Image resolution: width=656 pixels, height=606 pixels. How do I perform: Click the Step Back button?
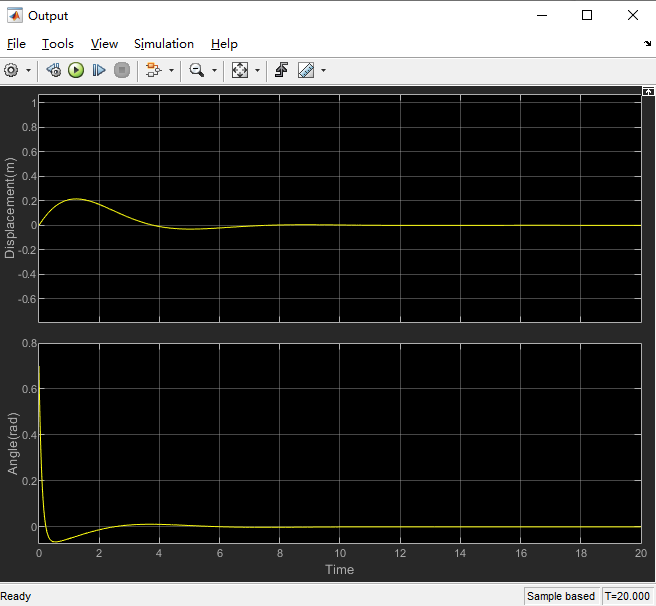pos(54,70)
